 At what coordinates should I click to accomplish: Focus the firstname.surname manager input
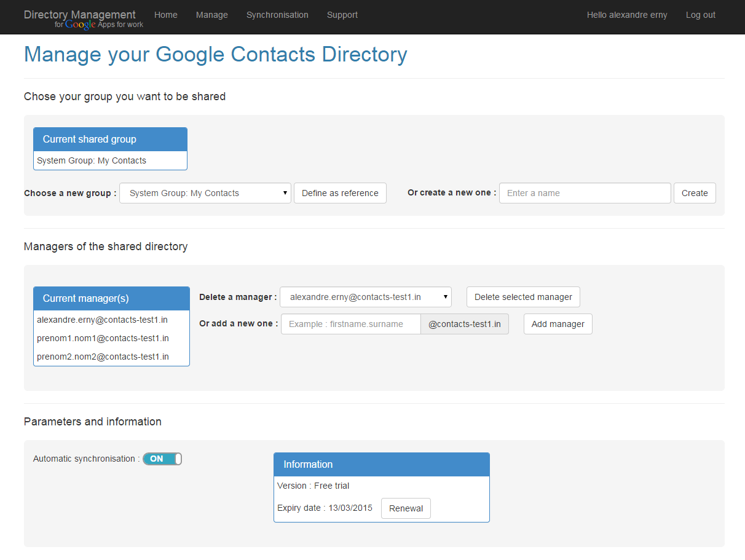click(350, 324)
